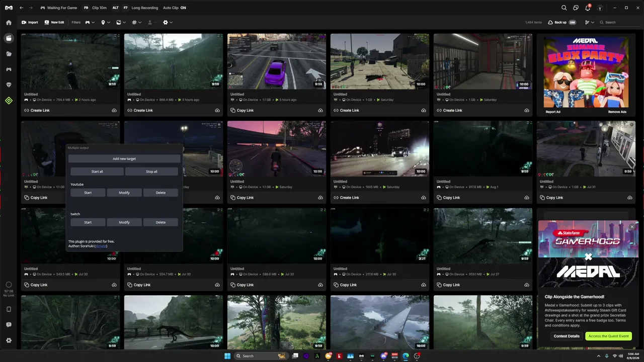The height and width of the screenshot is (362, 644).
Task: Click the Back up button
Action: click(562, 23)
